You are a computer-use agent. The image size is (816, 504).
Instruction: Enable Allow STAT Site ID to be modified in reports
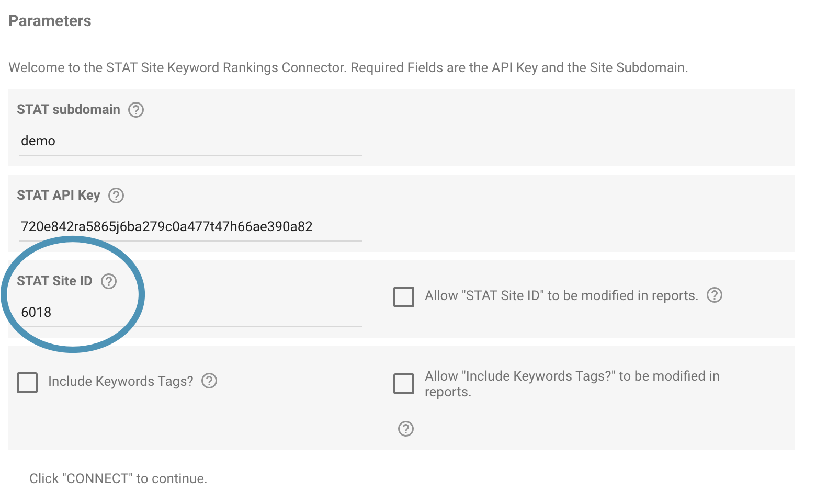403,296
